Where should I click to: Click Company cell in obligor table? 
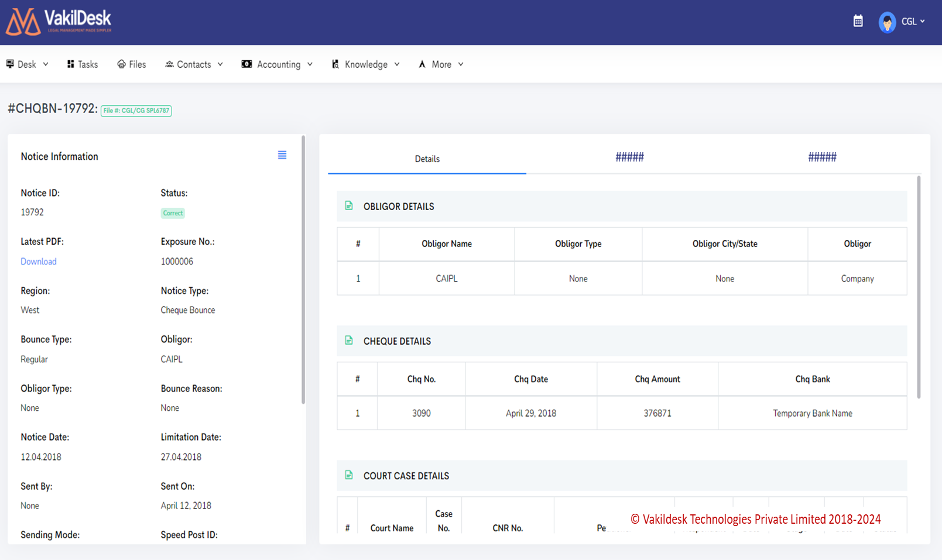coord(857,279)
